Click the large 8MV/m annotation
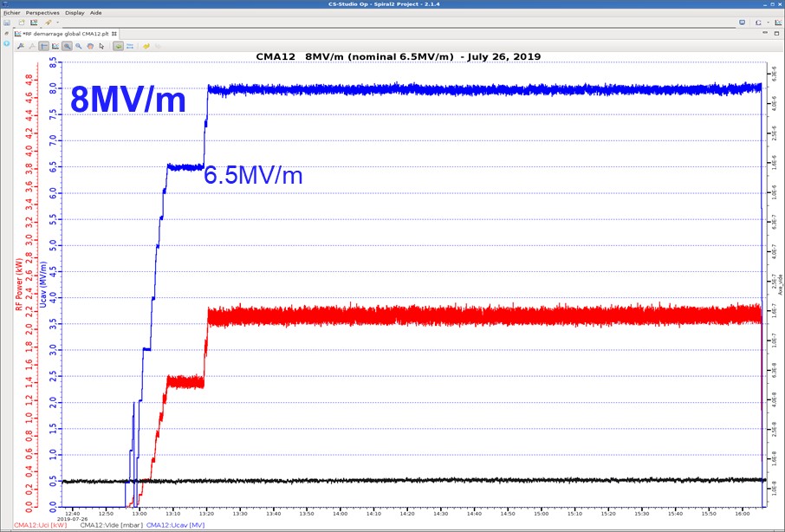 [128, 100]
